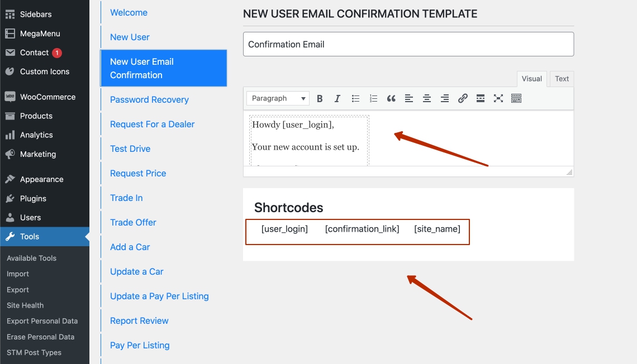Apply blockquote formatting
Image resolution: width=637 pixels, height=364 pixels.
pos(391,99)
